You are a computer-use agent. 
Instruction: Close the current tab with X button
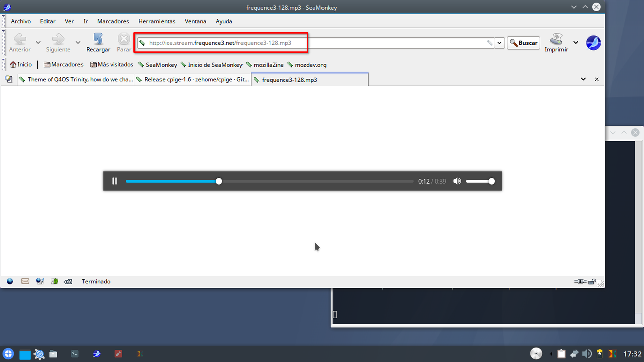pyautogui.click(x=597, y=79)
